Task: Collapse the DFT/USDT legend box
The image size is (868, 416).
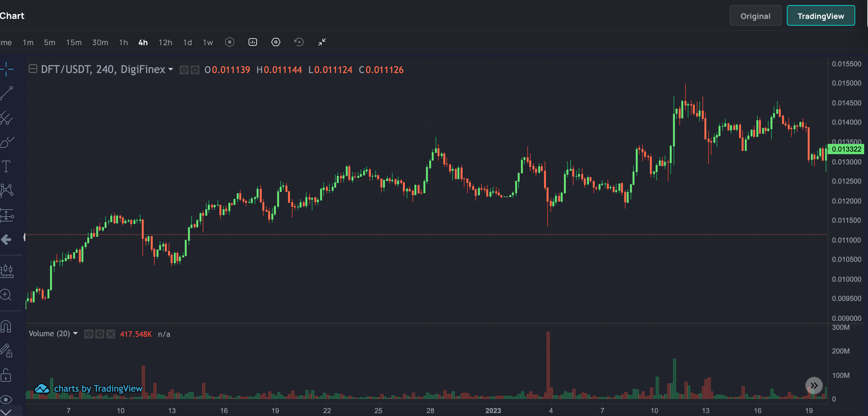Action: point(33,69)
